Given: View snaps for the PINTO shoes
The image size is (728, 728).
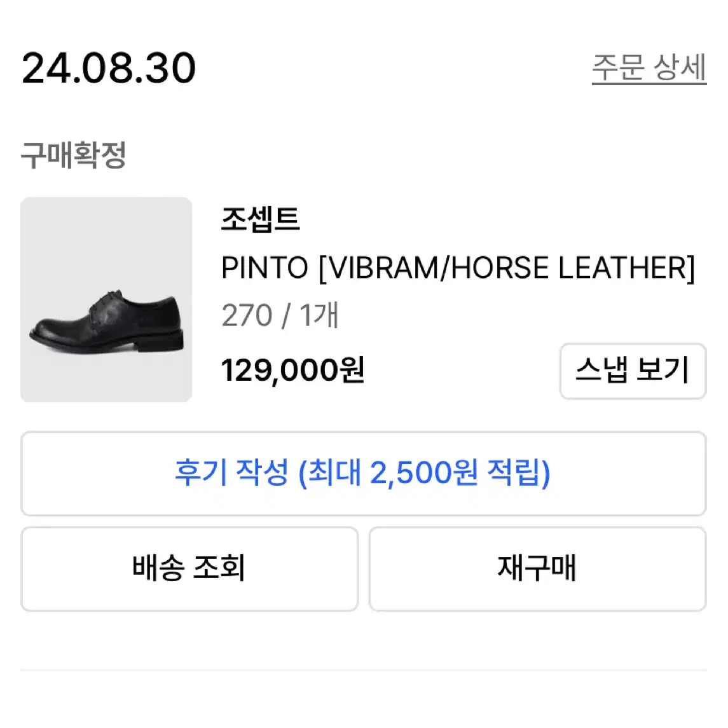Looking at the screenshot, I should click(x=633, y=371).
